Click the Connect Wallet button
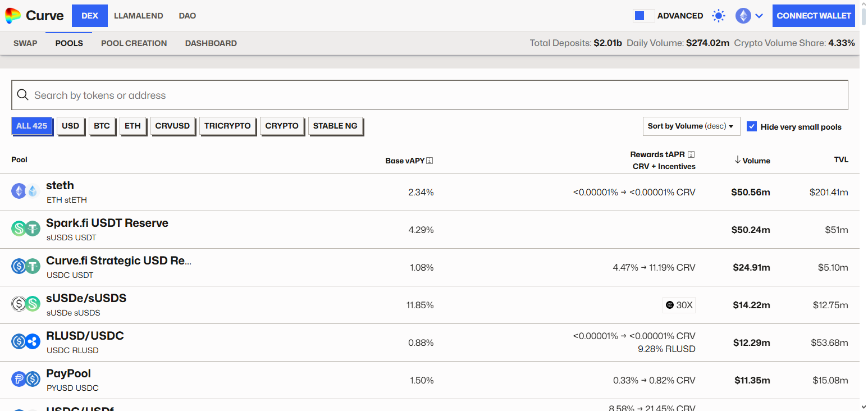The height and width of the screenshot is (411, 868). click(814, 16)
